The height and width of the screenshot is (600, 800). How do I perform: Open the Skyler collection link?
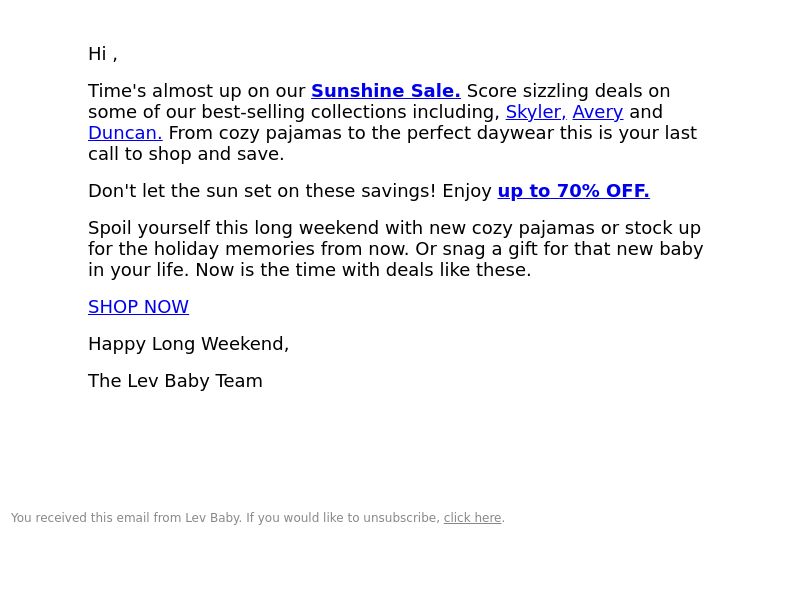[x=536, y=112]
